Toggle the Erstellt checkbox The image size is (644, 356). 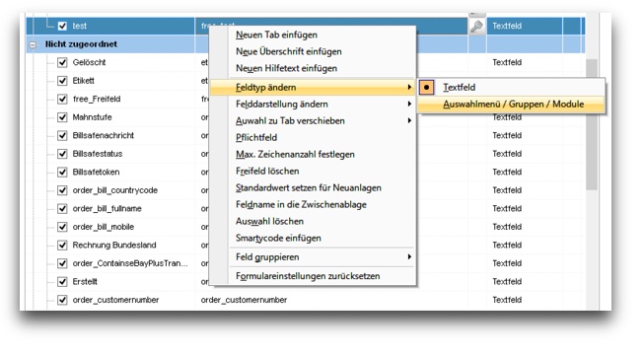click(62, 282)
